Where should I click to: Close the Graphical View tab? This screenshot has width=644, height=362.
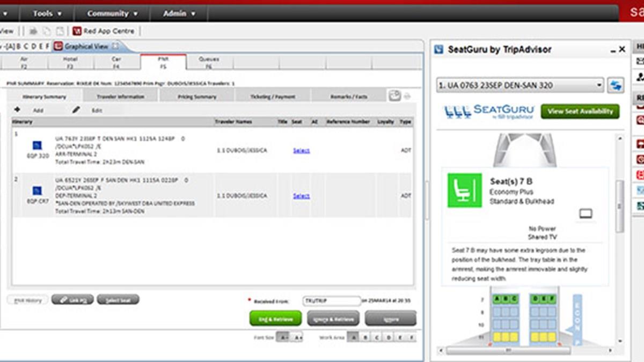pyautogui.click(x=115, y=47)
